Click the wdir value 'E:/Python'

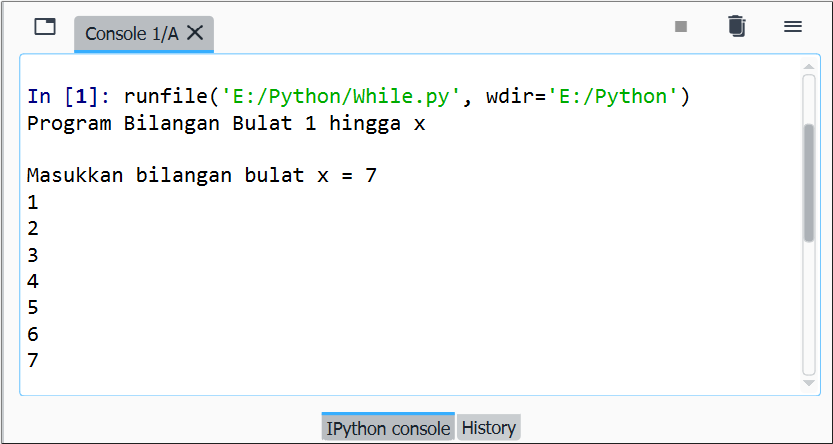[614, 96]
